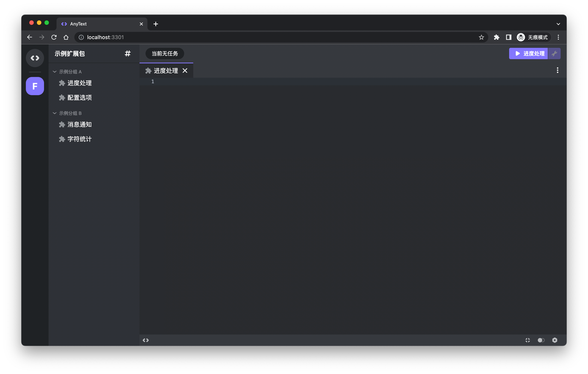
Task: Reload the localhost page
Action: click(54, 37)
